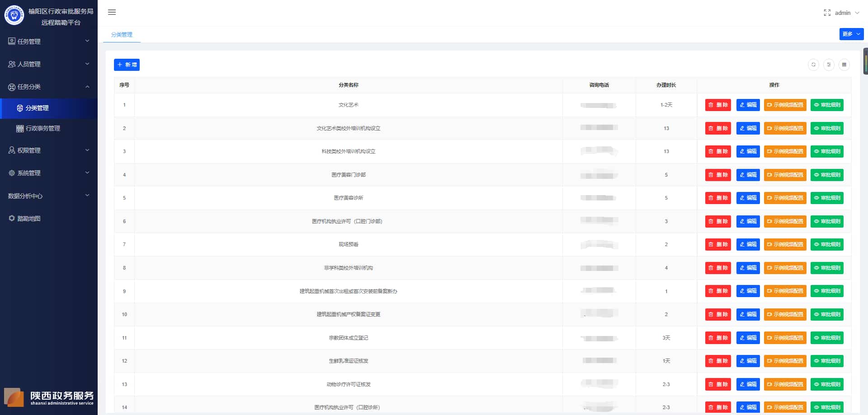Click the 分类名称 column header
The width and height of the screenshot is (868, 415).
348,85
